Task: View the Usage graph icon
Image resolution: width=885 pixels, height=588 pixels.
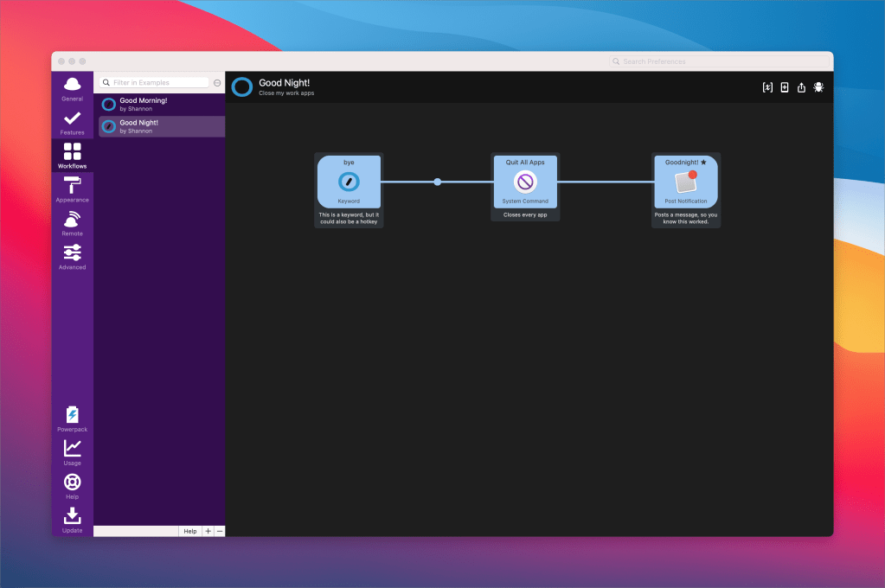Action: [x=72, y=451]
